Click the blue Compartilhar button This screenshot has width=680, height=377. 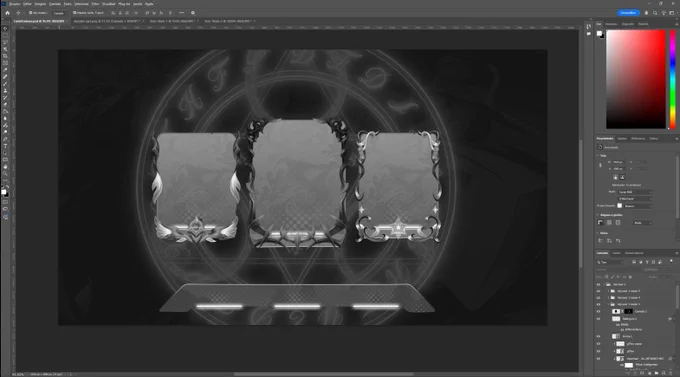(628, 13)
